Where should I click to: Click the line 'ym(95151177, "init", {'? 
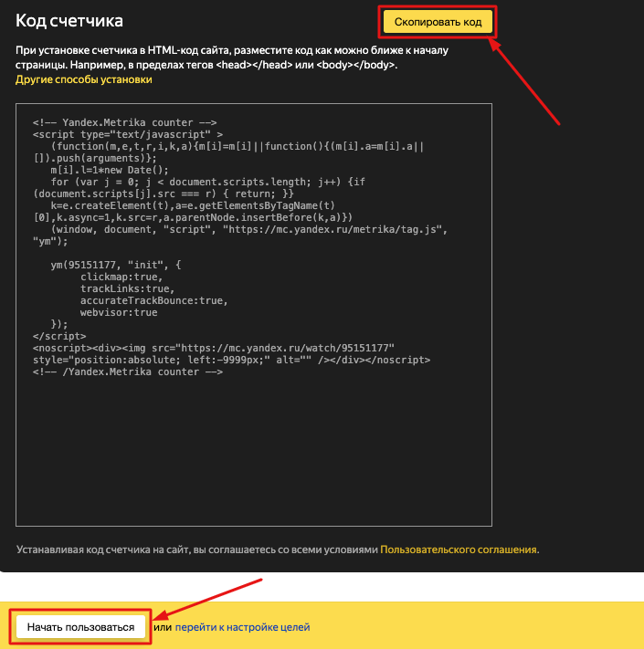coord(116,265)
